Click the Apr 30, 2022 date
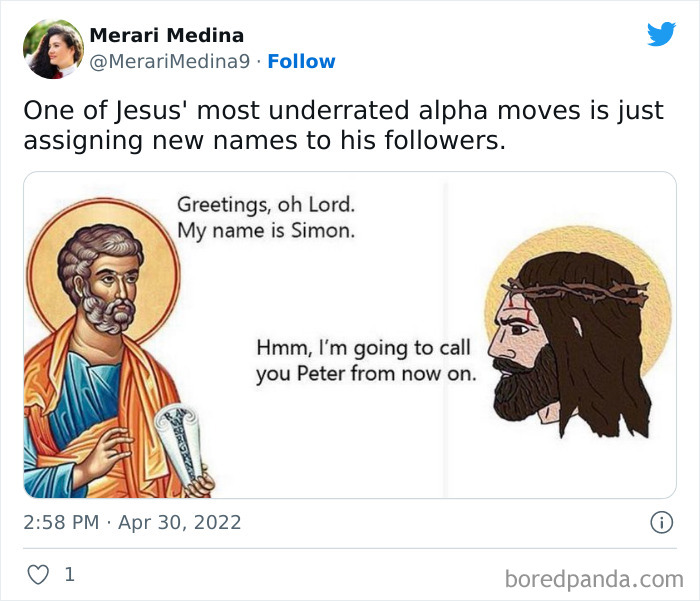Screen dimensions: 700x601 tap(181, 522)
